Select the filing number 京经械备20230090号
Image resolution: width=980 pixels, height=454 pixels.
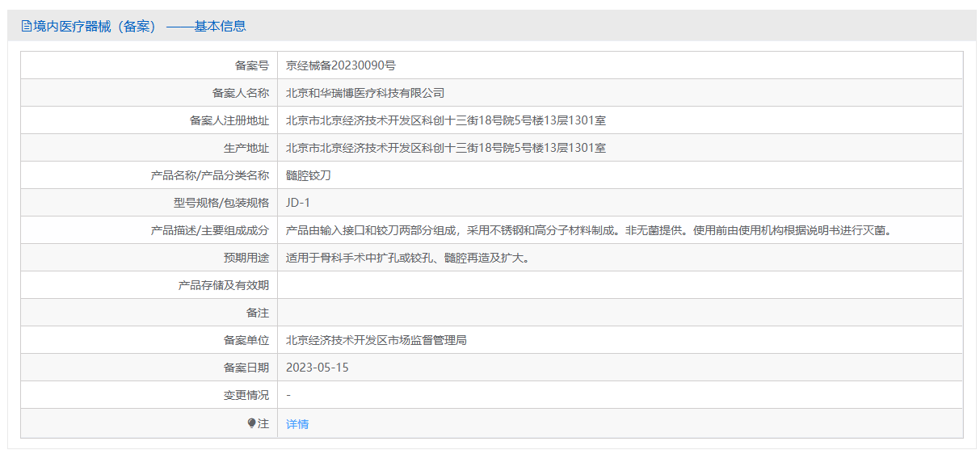tap(341, 65)
